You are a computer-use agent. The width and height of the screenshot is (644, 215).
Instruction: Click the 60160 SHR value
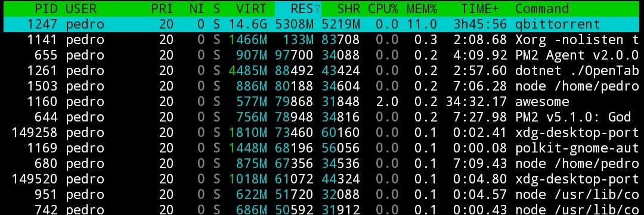(340, 133)
